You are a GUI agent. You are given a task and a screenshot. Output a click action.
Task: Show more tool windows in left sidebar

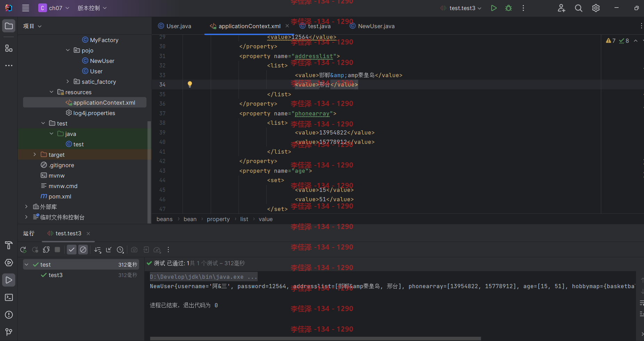pyautogui.click(x=9, y=65)
